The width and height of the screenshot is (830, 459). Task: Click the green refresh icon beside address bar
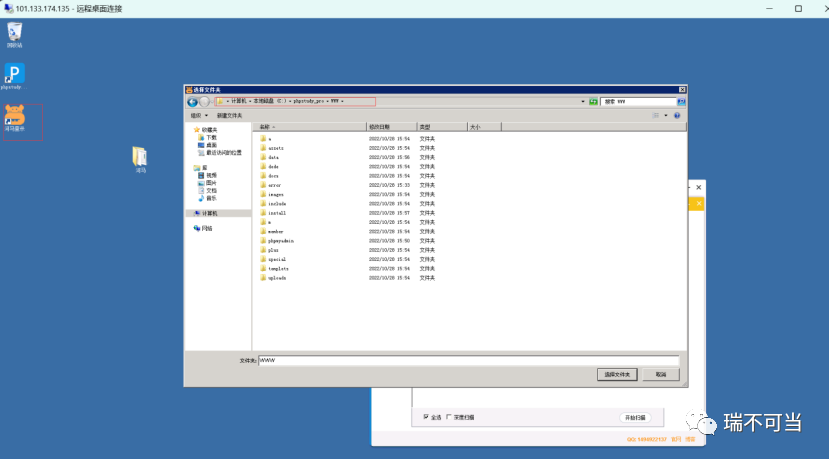[593, 101]
